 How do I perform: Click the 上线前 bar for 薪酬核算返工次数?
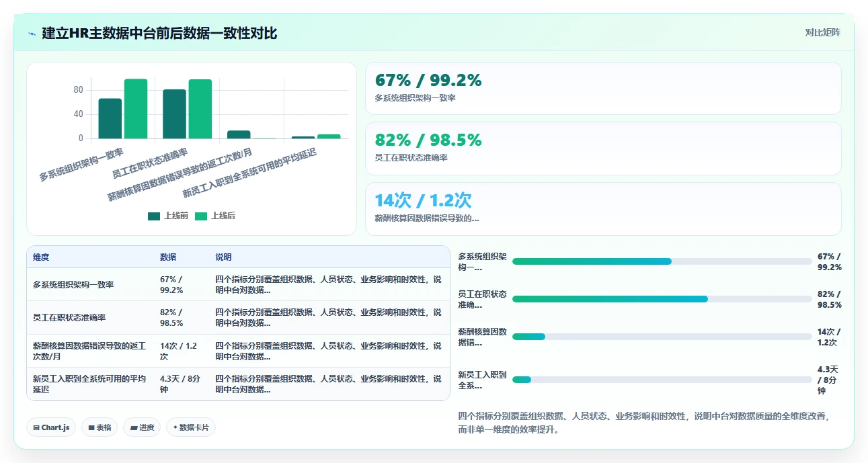(x=239, y=134)
